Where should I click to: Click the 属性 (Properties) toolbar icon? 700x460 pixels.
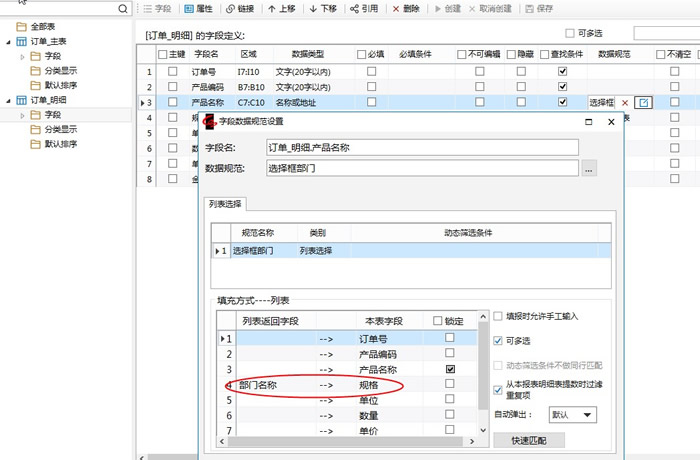point(189,8)
